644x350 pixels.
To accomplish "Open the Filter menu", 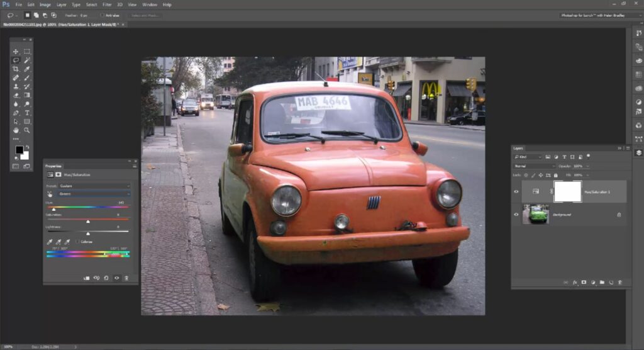I will pyautogui.click(x=106, y=4).
